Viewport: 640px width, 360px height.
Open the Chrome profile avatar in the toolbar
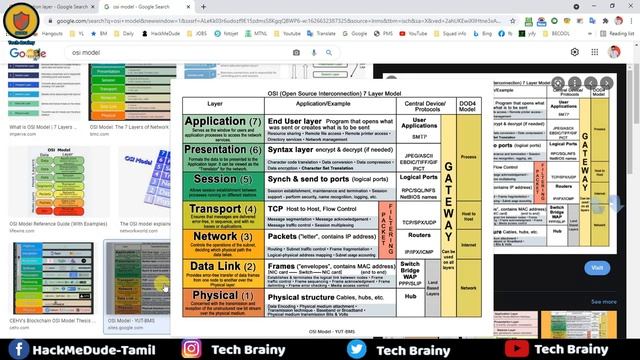pos(619,21)
